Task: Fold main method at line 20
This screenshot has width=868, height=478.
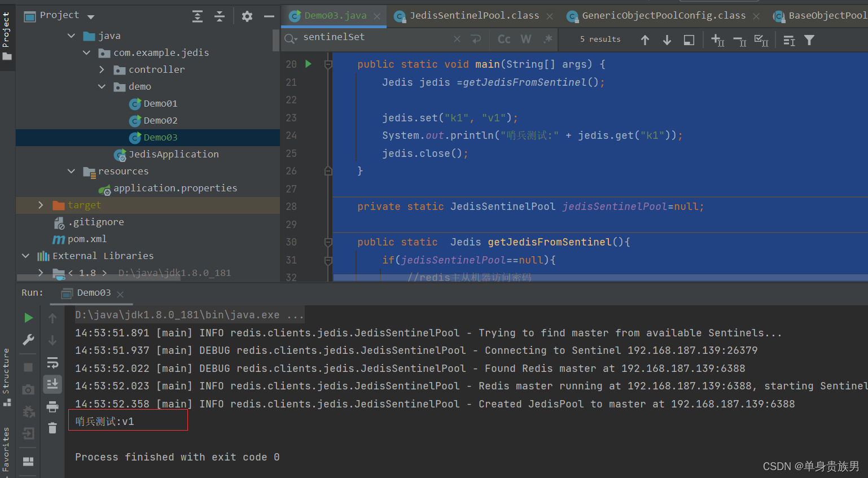Action: coord(328,64)
